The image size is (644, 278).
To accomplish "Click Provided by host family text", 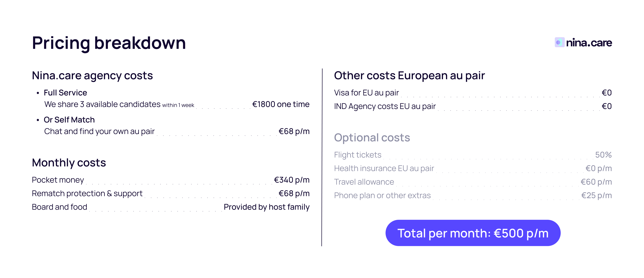I will [266, 207].
